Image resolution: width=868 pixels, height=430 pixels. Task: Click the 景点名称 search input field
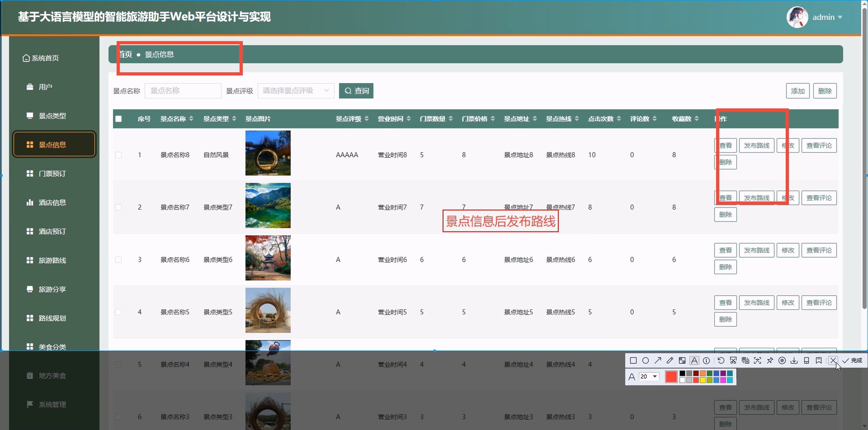click(182, 91)
